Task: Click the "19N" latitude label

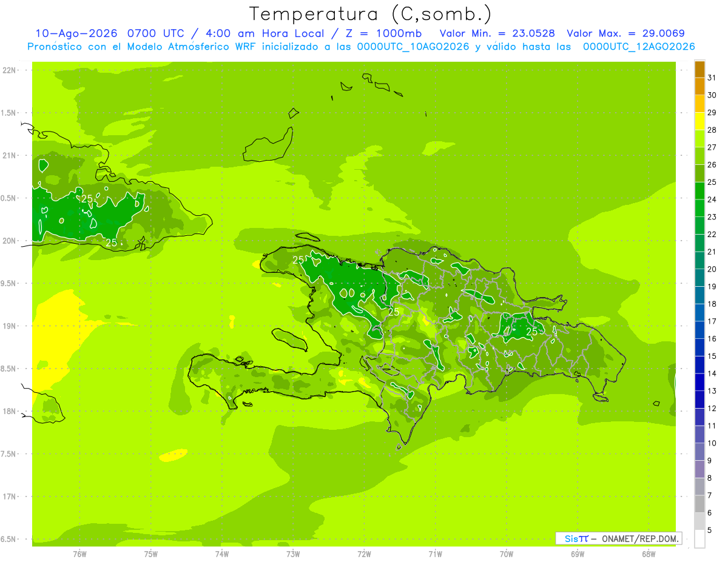Action: click(x=9, y=326)
